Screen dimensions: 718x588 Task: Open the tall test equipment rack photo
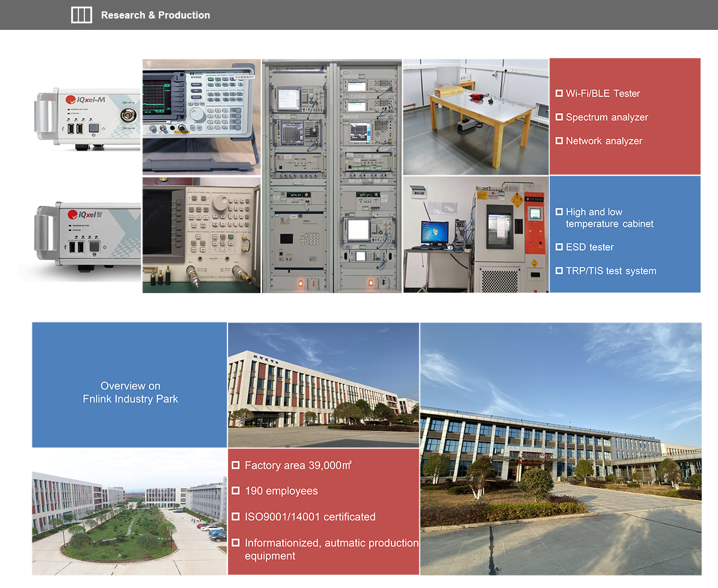tap(331, 176)
